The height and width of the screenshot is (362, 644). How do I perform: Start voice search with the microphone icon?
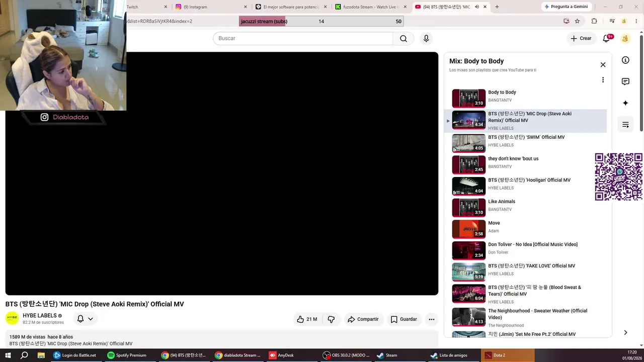click(426, 39)
